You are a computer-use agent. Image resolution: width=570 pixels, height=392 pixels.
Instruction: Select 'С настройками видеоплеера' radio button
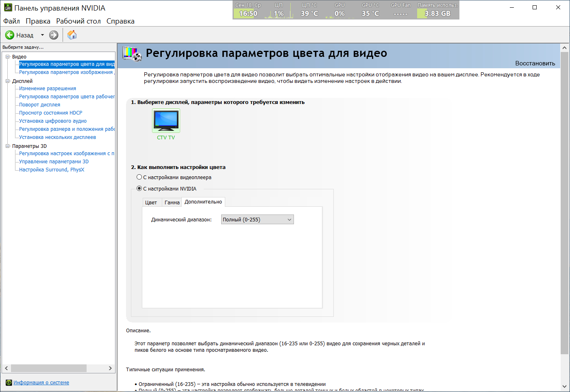[139, 177]
